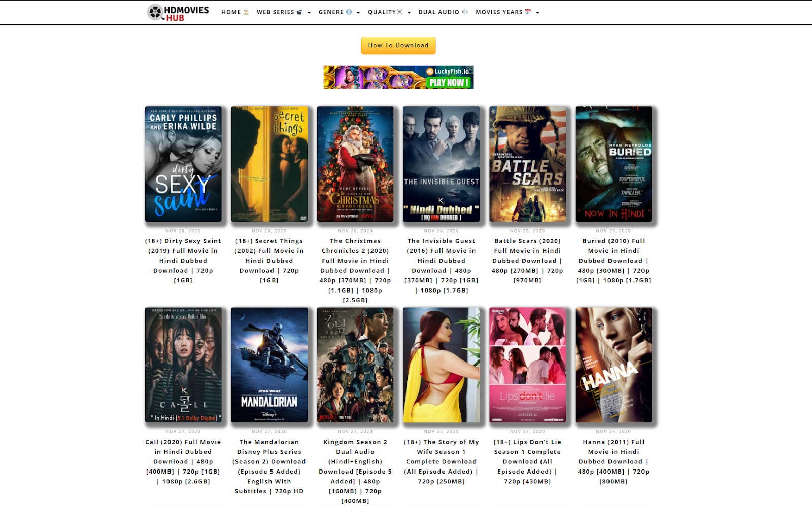Open The Invisible Guest poster
Image resolution: width=812 pixels, height=506 pixels.
(442, 164)
